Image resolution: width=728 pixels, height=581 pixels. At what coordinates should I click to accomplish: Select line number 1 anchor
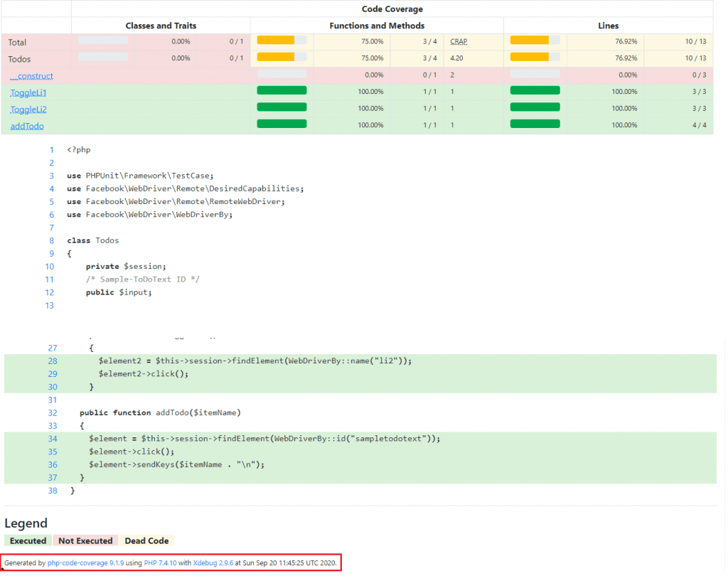[x=51, y=150]
